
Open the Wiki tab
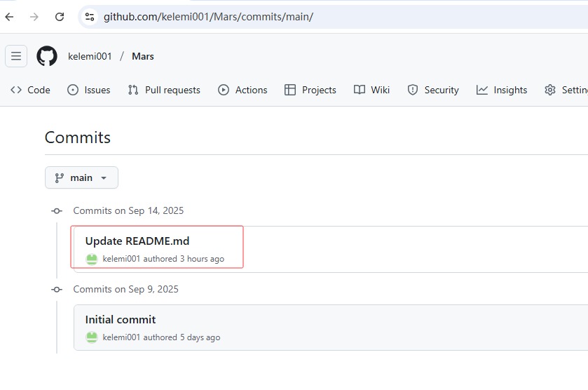coord(372,90)
